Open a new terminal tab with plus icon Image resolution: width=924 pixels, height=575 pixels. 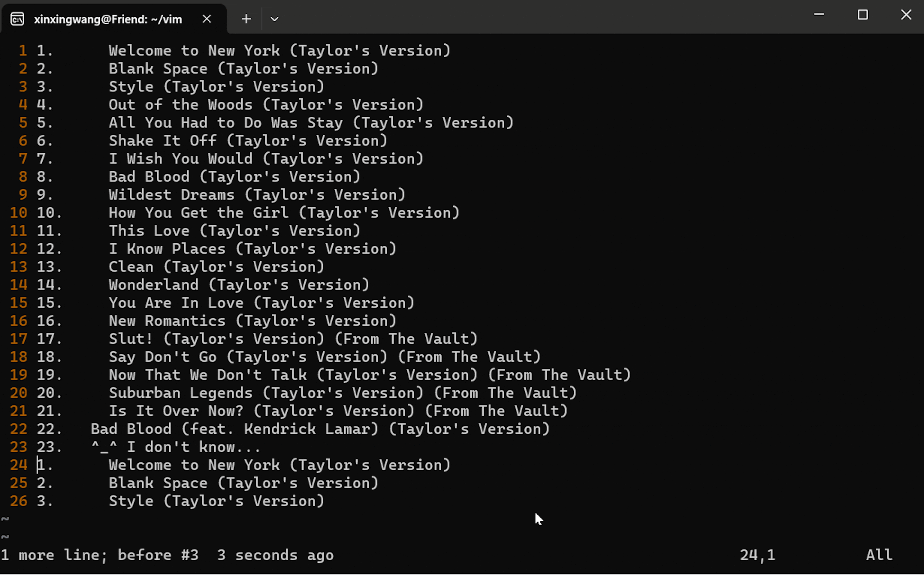246,19
